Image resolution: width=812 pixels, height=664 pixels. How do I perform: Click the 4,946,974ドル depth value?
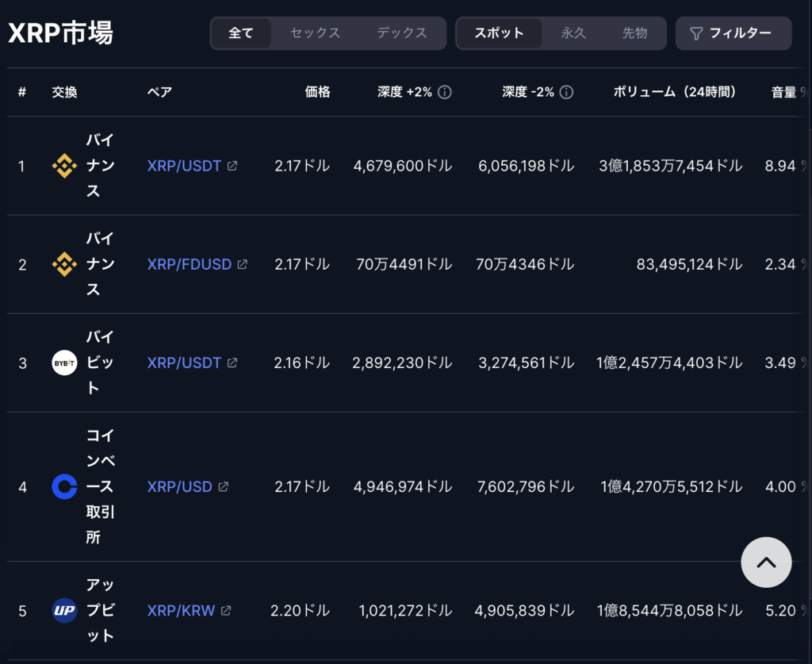(403, 486)
